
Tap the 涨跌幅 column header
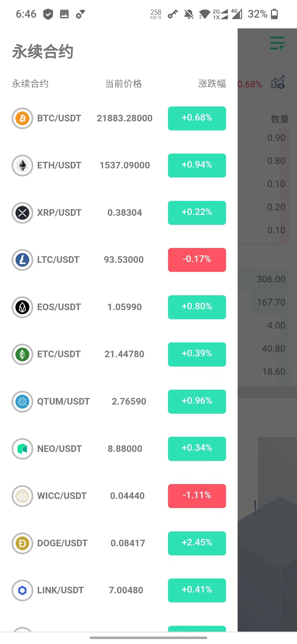212,84
